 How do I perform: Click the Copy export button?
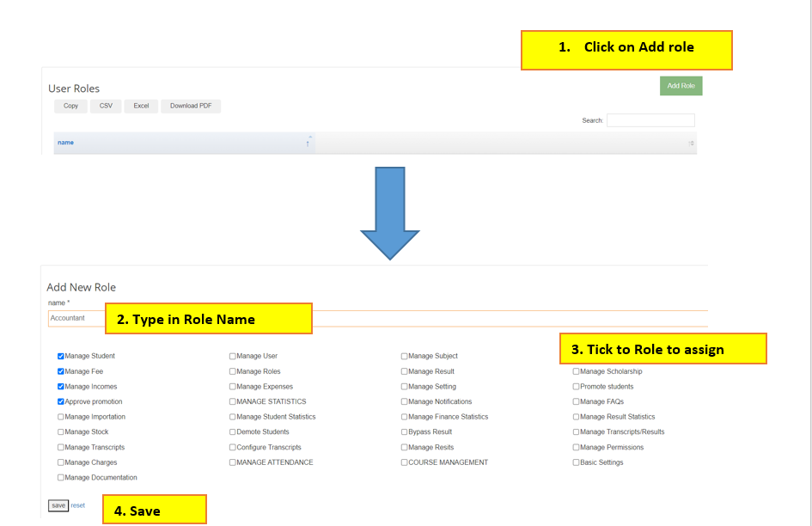(x=70, y=106)
